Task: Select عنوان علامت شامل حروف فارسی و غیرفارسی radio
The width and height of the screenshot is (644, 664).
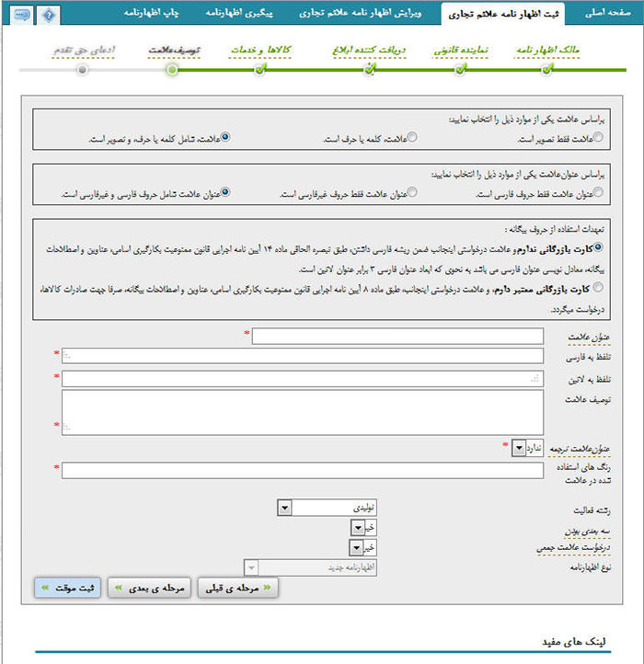Action: 225,192
